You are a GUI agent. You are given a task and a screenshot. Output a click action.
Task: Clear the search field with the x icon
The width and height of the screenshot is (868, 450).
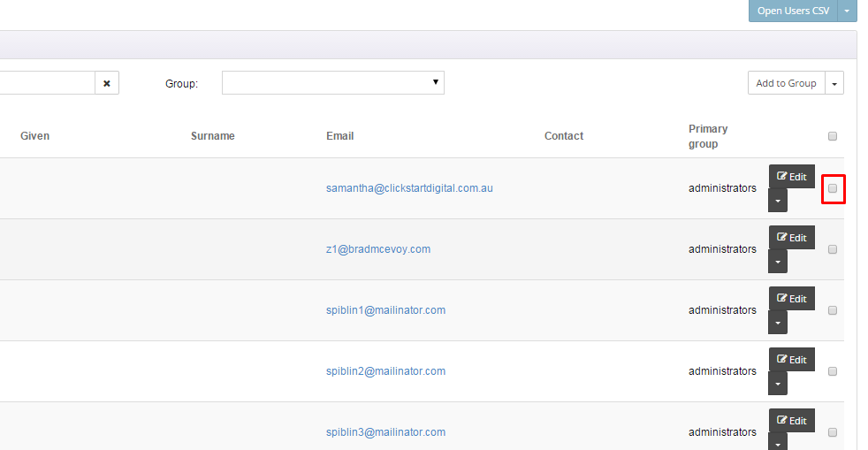click(x=107, y=83)
